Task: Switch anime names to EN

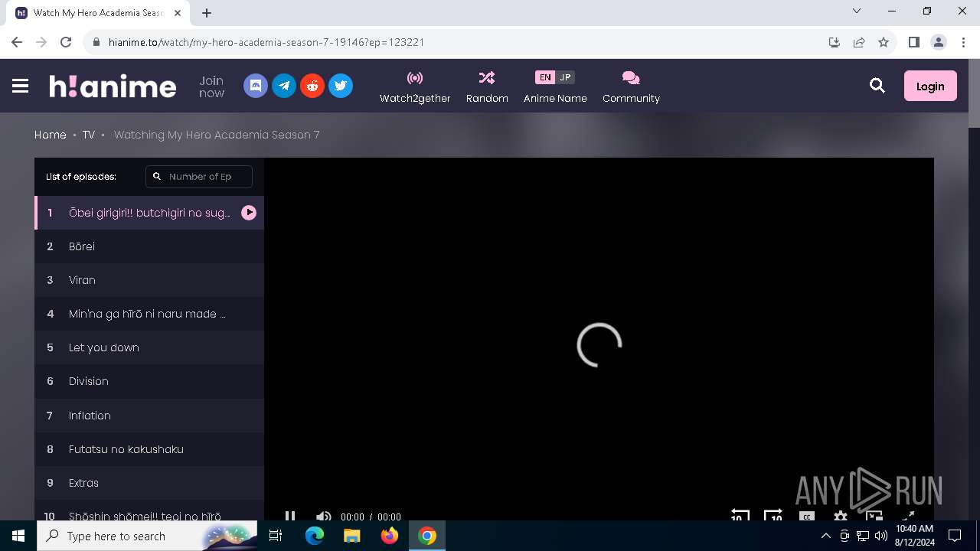Action: pyautogui.click(x=544, y=77)
